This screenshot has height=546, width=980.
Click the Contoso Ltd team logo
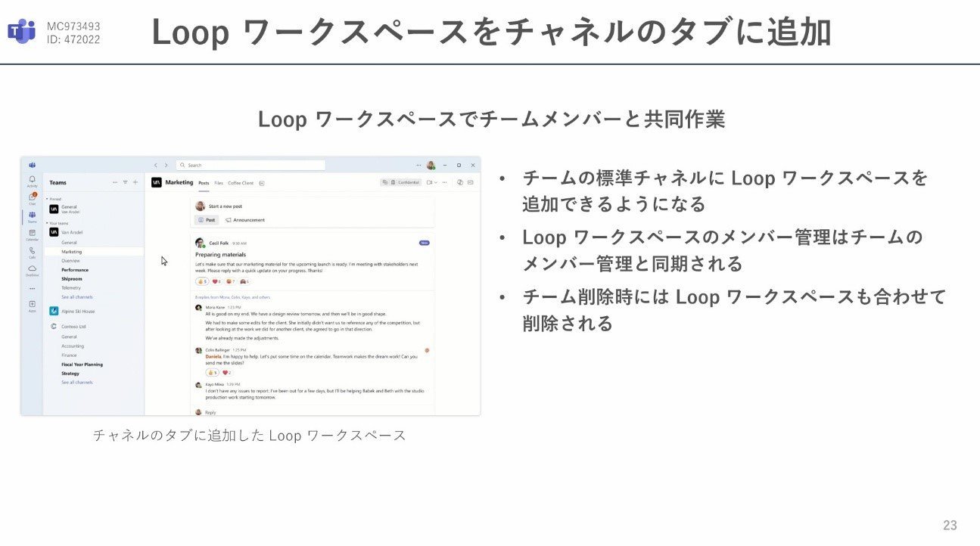click(x=54, y=327)
